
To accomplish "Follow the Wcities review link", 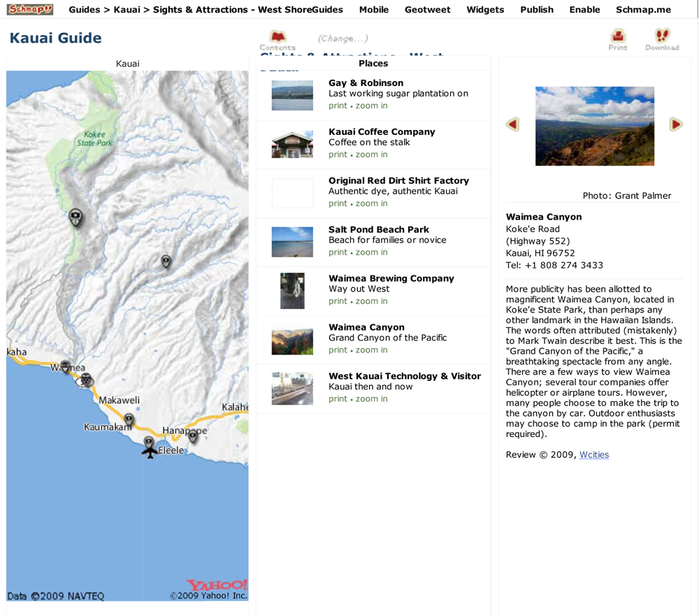I will click(x=593, y=454).
